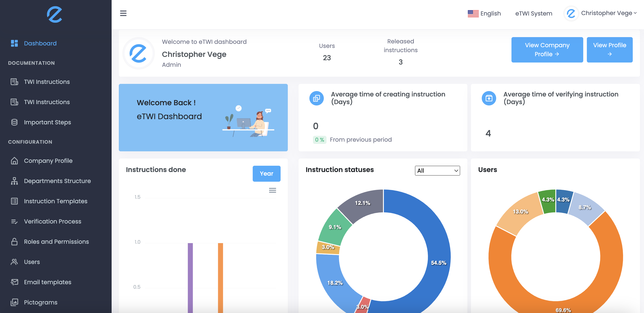Image resolution: width=644 pixels, height=313 pixels.
Task: Open the Email templates icon
Action: pyautogui.click(x=14, y=282)
